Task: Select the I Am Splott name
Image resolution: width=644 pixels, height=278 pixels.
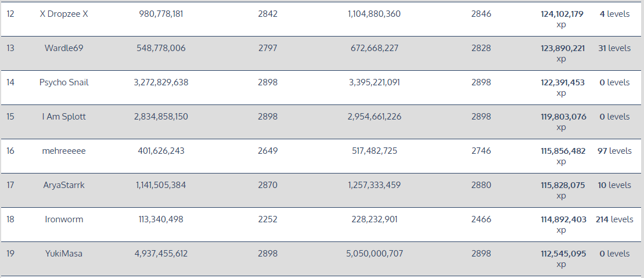Action: (x=64, y=117)
